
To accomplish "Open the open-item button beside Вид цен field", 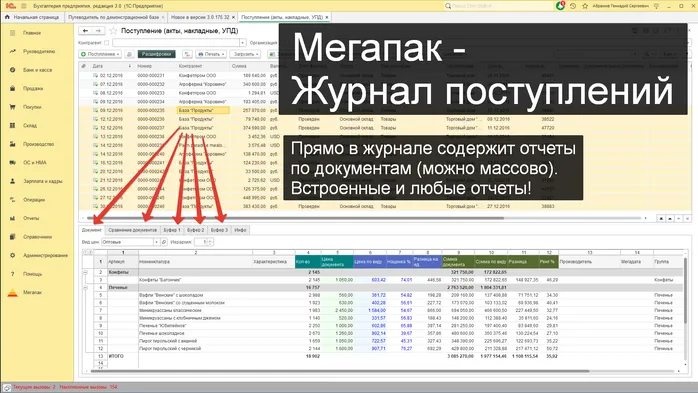I will click(x=164, y=242).
